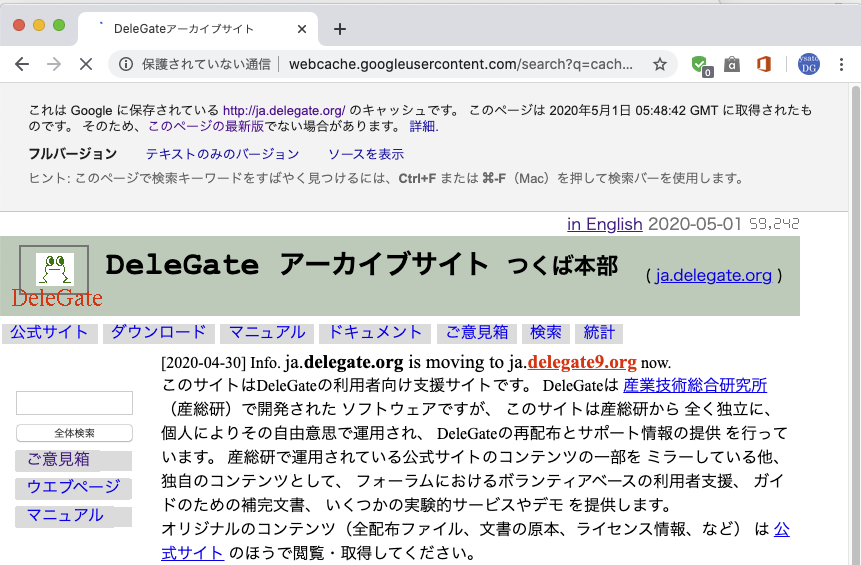Screen dimensions: 861x565
Task: Click the 'in English' link
Action: pos(604,224)
